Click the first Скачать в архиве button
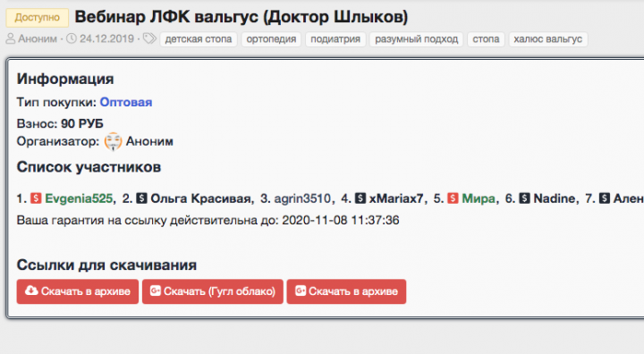This screenshot has width=644, height=354. click(78, 291)
